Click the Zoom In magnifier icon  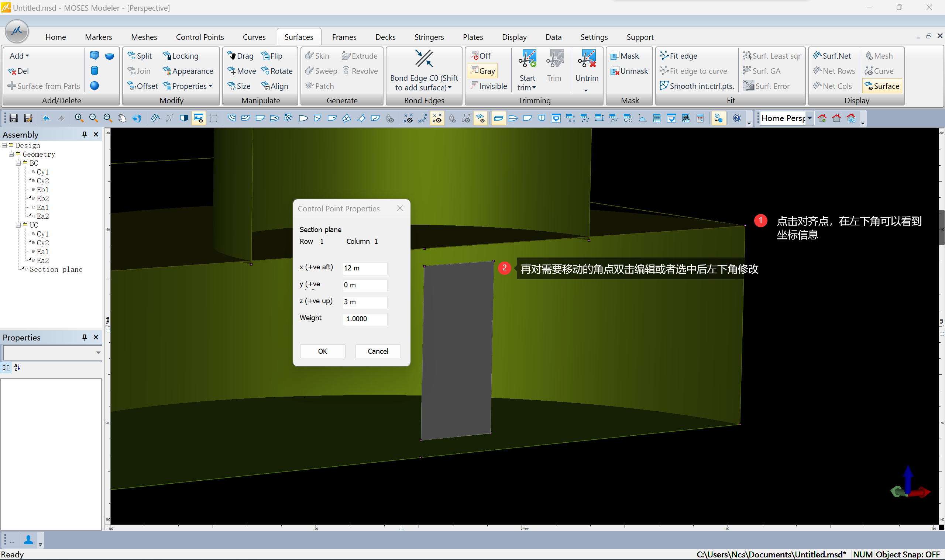point(79,118)
